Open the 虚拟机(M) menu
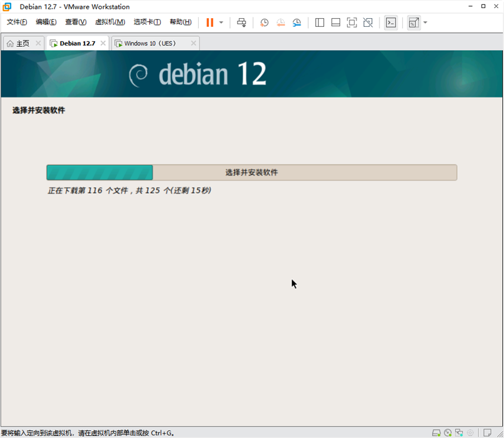The image size is (504, 438). coord(110,22)
